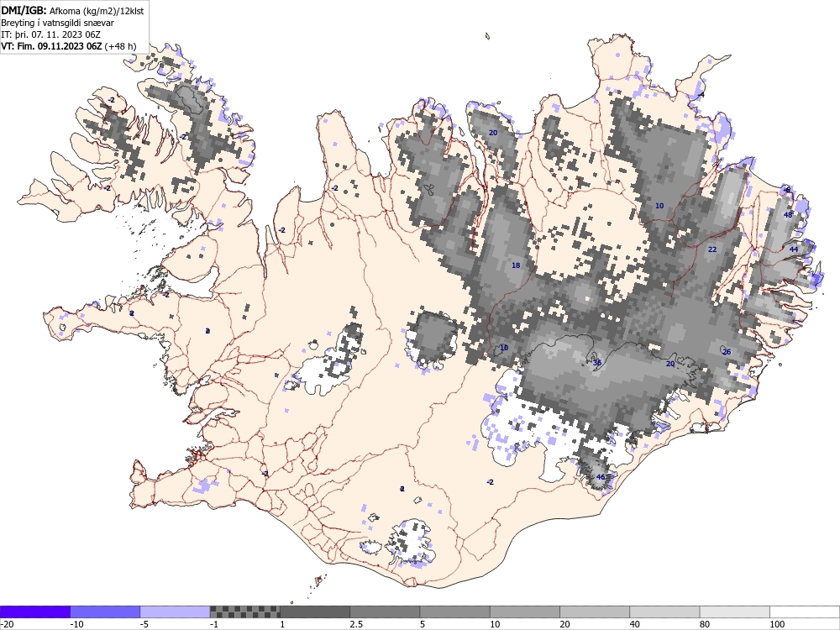The height and width of the screenshot is (630, 840).
Task: Click the pale gray 40 to 80 legend swatch
Action: [x=664, y=612]
